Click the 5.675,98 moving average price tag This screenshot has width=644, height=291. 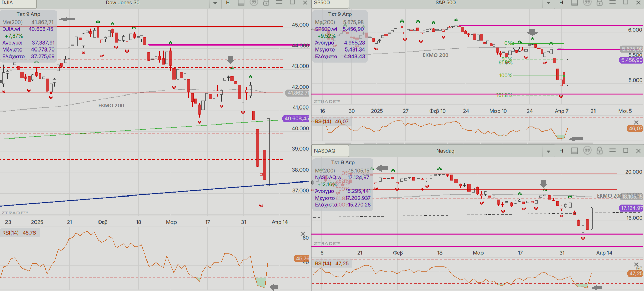pos(632,49)
